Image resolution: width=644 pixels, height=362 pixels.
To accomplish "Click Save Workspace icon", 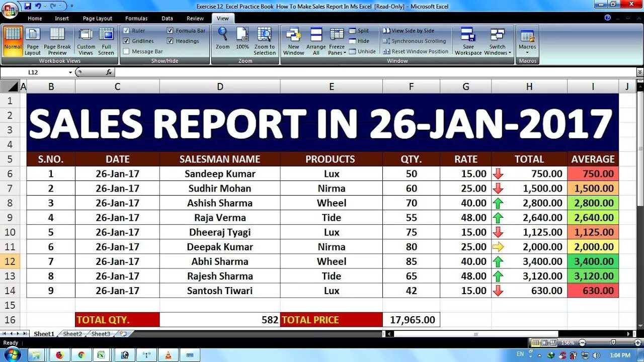I will pyautogui.click(x=468, y=41).
